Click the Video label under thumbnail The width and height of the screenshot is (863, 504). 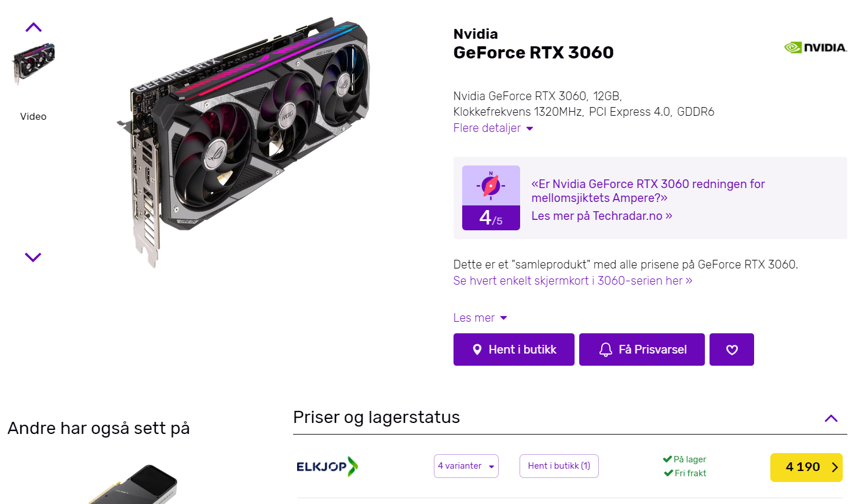[x=33, y=116]
